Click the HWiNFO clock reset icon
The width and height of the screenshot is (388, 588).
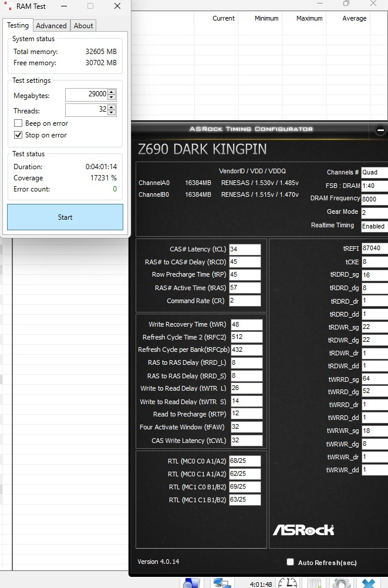288,583
